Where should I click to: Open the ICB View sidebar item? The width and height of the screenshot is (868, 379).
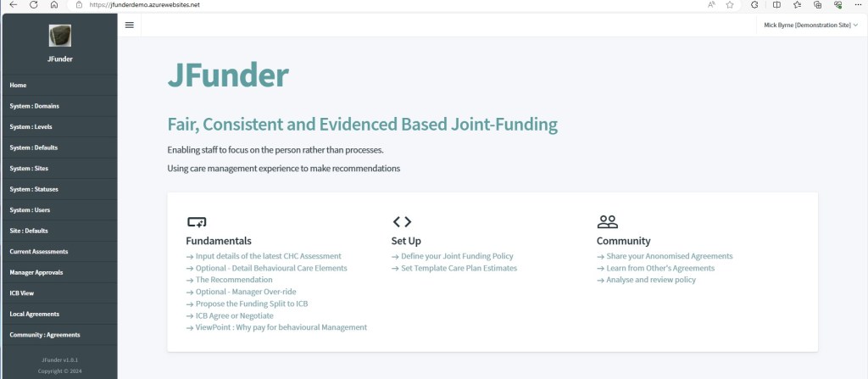[x=22, y=293]
